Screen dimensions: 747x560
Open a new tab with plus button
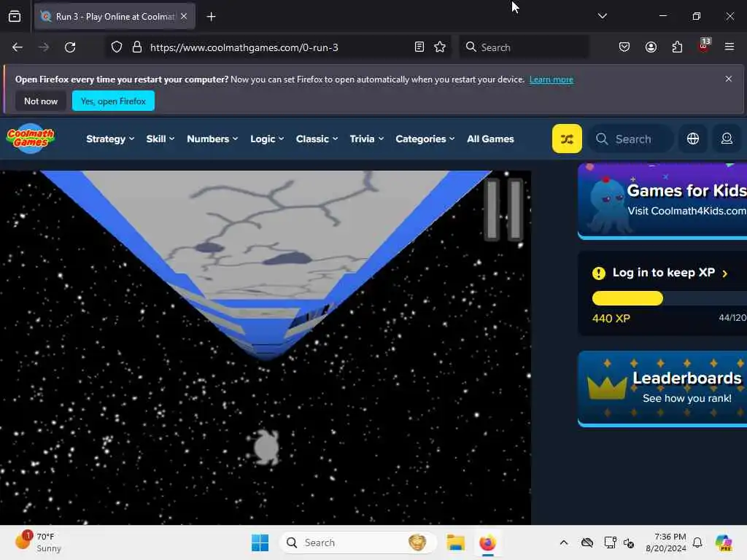pyautogui.click(x=211, y=17)
